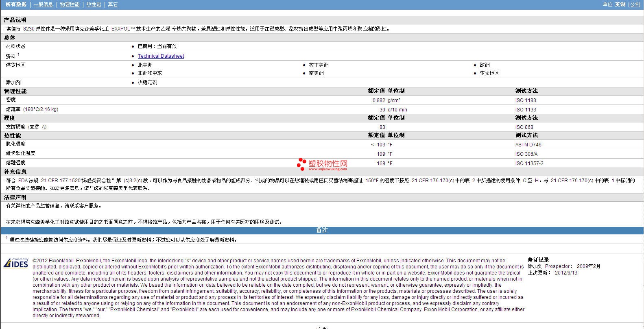Click the g/10 min unit cell
This screenshot has height=329, width=644.
point(397,110)
